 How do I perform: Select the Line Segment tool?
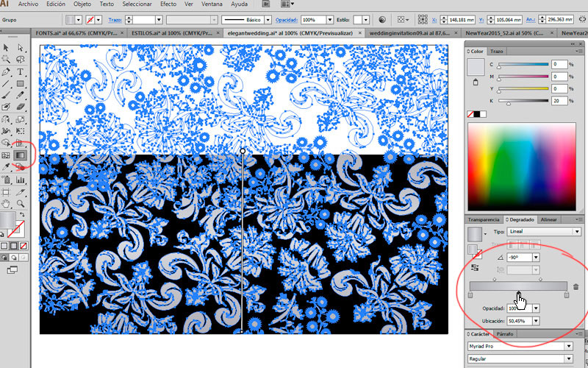6,83
